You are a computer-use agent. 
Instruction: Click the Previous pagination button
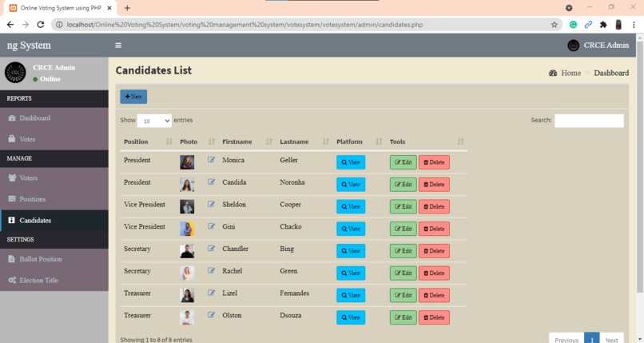click(566, 340)
